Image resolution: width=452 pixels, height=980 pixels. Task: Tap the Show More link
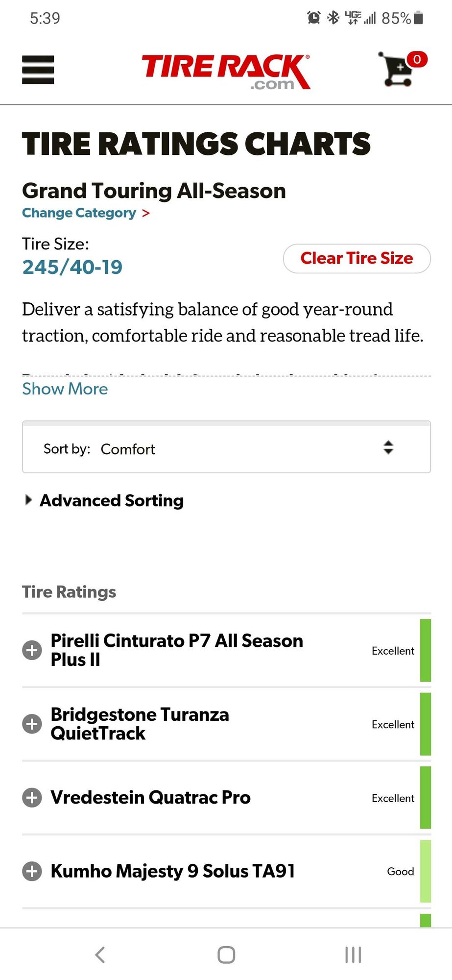[65, 389]
